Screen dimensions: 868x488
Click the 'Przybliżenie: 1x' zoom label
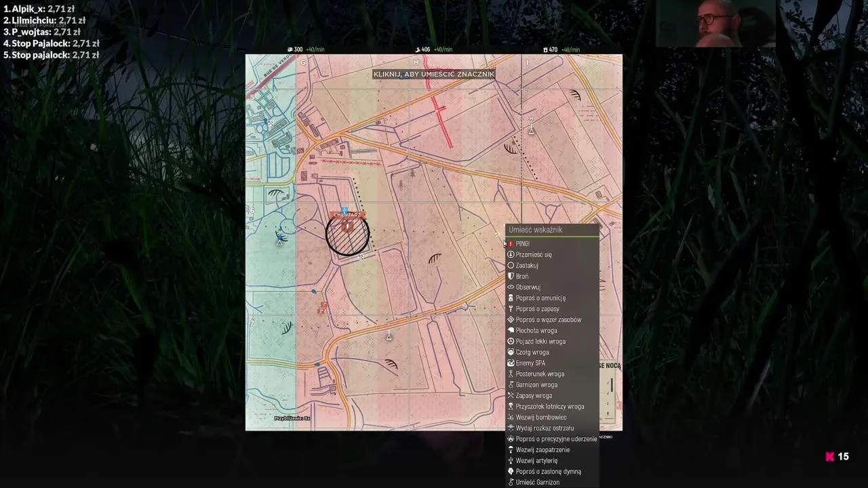[x=292, y=419]
